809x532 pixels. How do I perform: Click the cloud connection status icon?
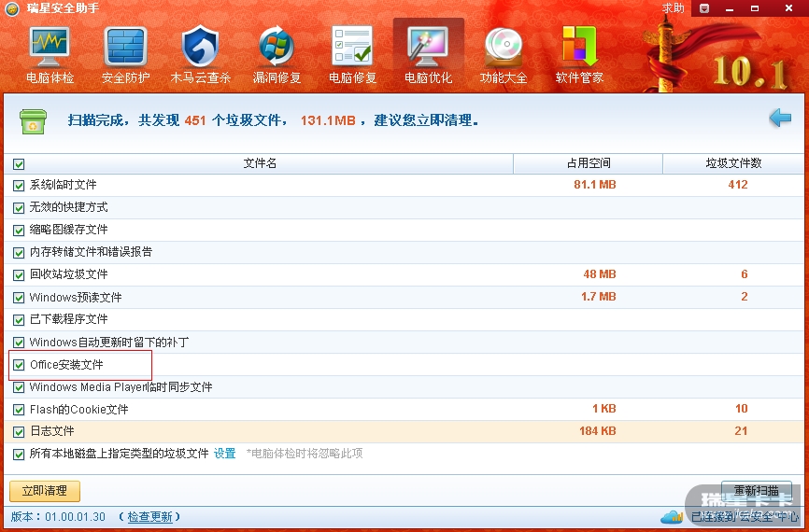672,516
